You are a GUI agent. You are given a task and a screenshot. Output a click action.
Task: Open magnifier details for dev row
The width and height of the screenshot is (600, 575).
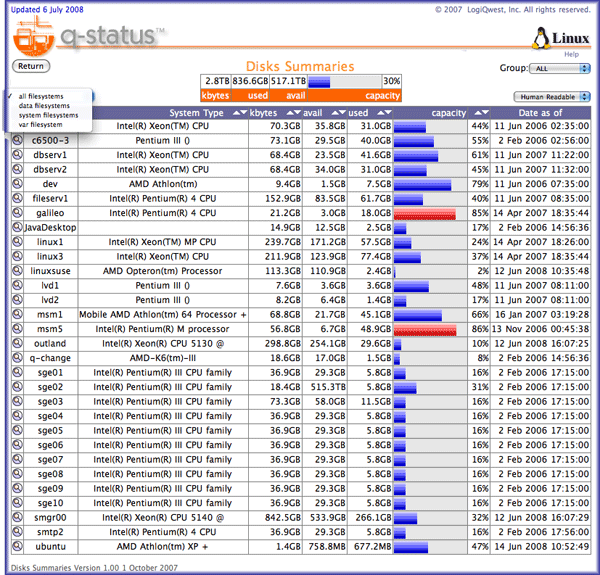(17, 184)
